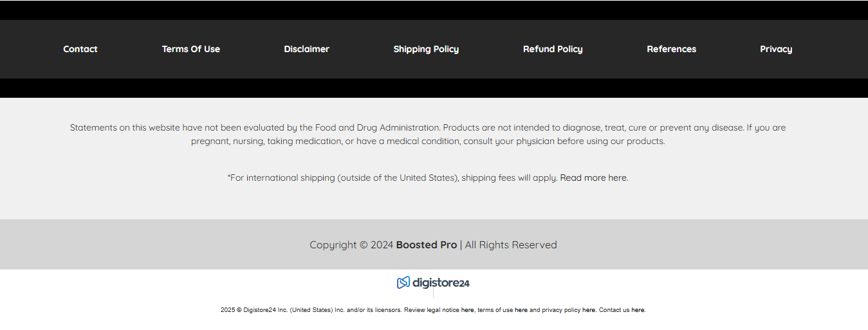Click the bold Boosted Pro name
This screenshot has height=330, width=868.
pyautogui.click(x=427, y=244)
